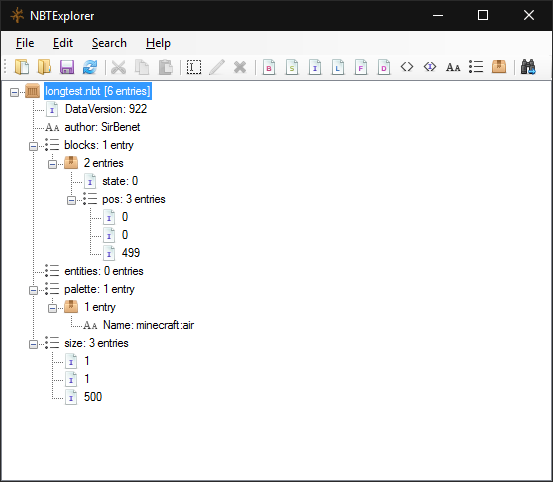Add a Long tag using toolbar

[x=338, y=67]
